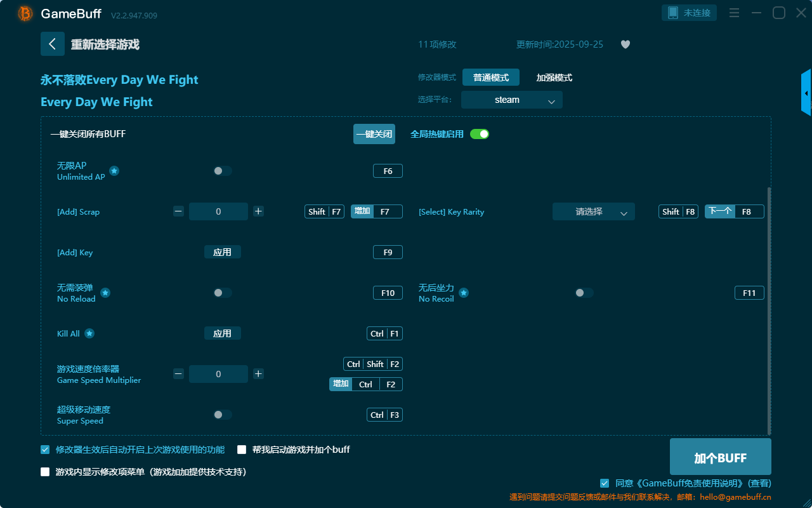Uncheck agree to GameBuff disclaimer checkbox

click(605, 483)
